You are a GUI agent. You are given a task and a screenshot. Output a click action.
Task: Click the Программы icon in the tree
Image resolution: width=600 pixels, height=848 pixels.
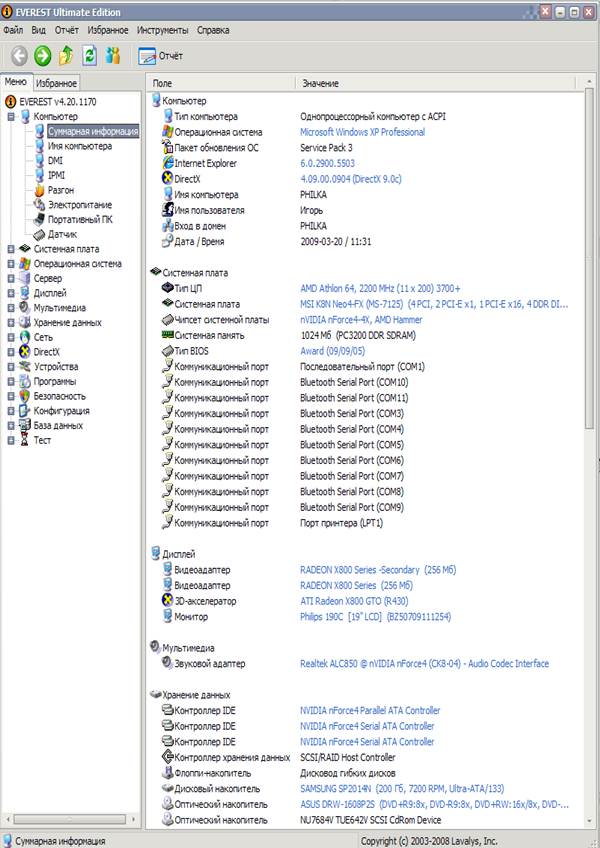click(x=25, y=381)
